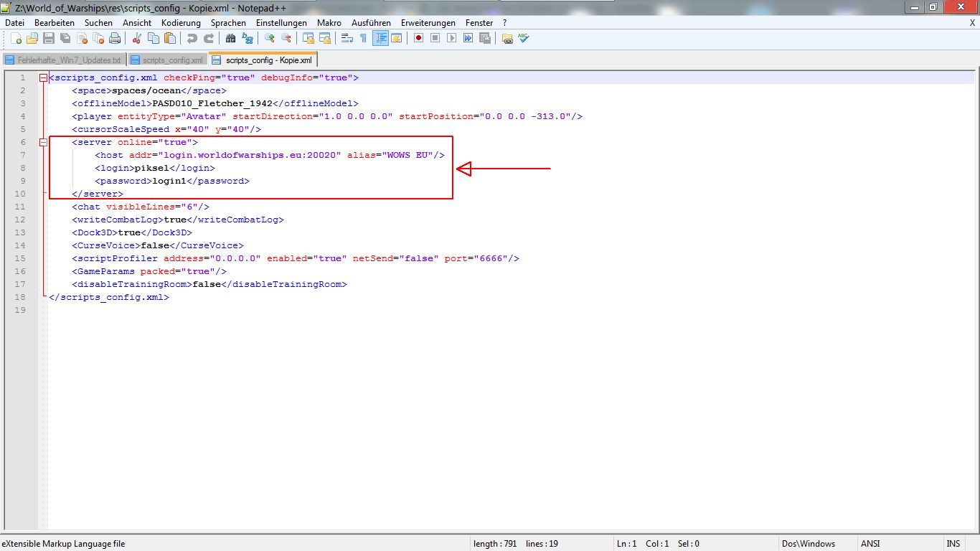The image size is (980, 551).
Task: Toggle the indent guide toolbar button
Action: (380, 38)
